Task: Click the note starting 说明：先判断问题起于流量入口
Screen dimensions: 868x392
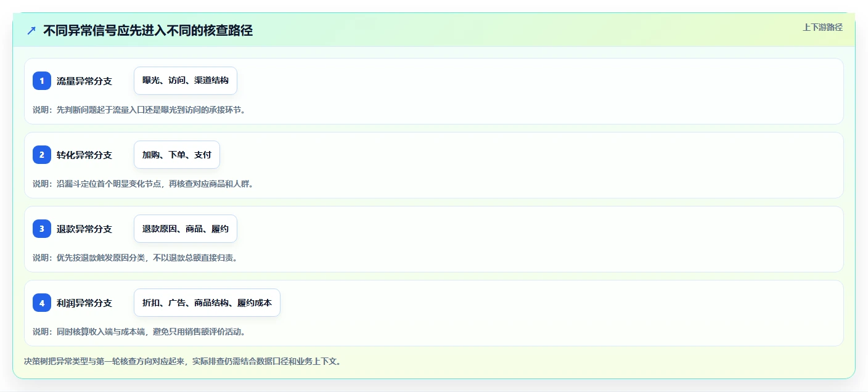Action: click(x=139, y=110)
